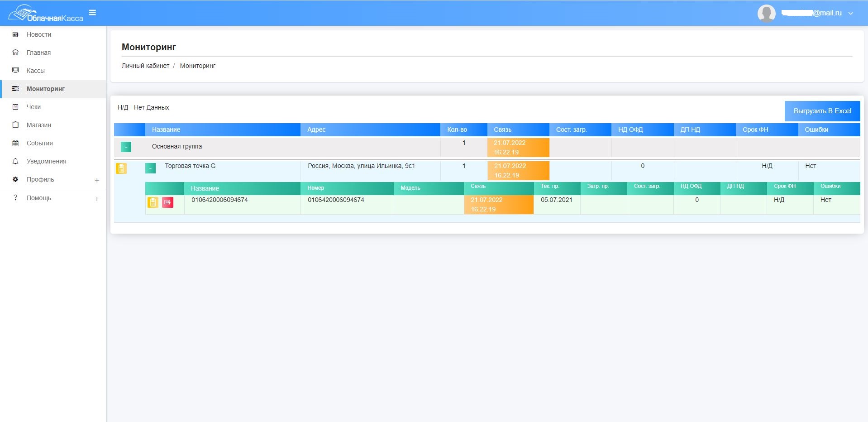Click the yellow cash register icon in row 0106420006094674

click(153, 202)
